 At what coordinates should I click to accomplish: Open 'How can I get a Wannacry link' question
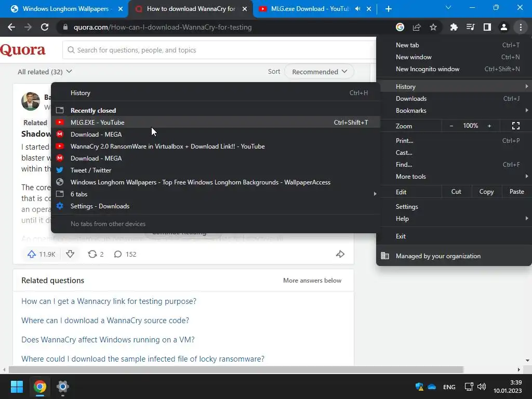pos(109,301)
